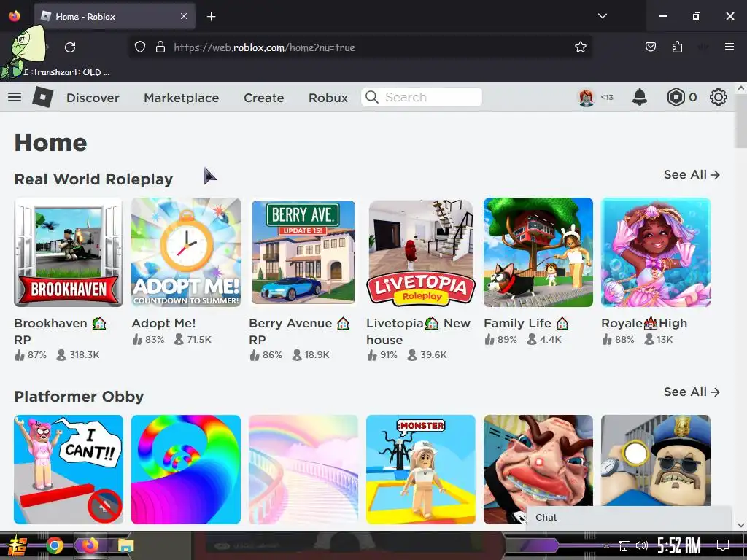Click the search magnifier icon
Image resolution: width=747 pixels, height=560 pixels.
tap(371, 97)
